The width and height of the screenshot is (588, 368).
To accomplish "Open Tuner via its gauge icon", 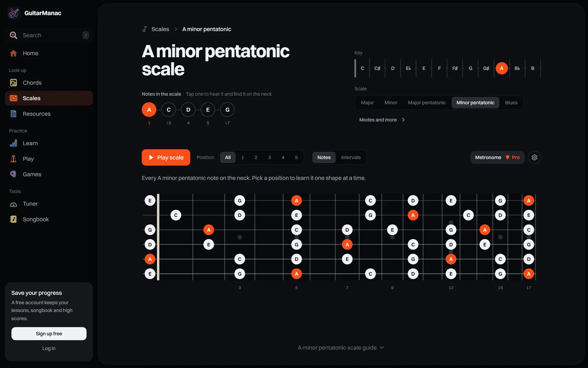I will (x=14, y=204).
